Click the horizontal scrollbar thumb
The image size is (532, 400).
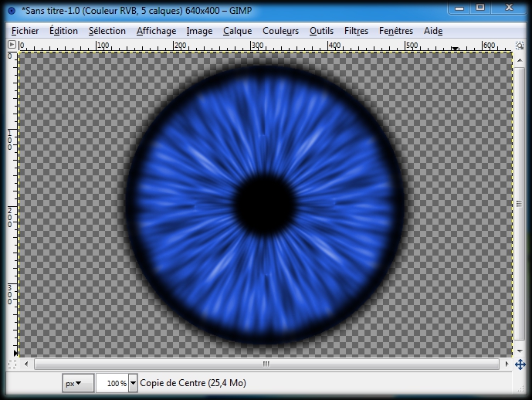coord(266,364)
